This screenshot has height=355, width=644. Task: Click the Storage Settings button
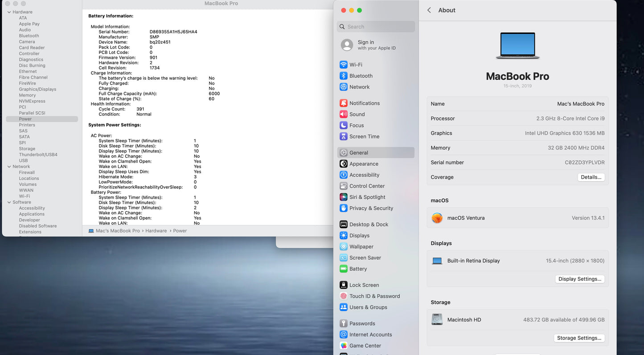click(x=579, y=338)
